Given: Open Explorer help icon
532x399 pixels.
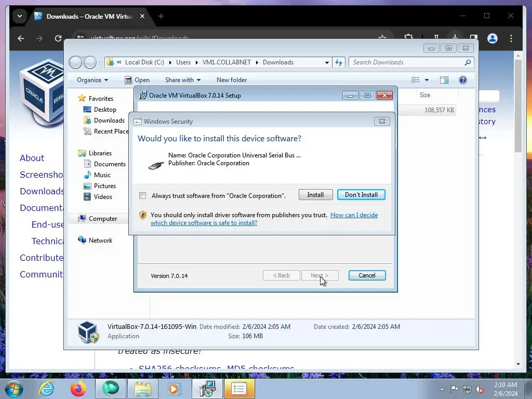Looking at the screenshot, I should click(463, 80).
